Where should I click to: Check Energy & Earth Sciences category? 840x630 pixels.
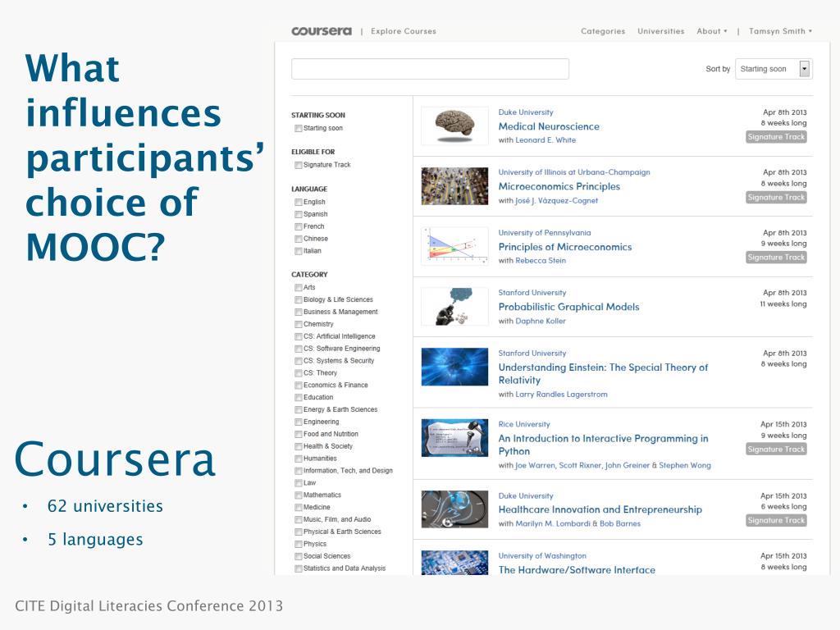point(298,410)
